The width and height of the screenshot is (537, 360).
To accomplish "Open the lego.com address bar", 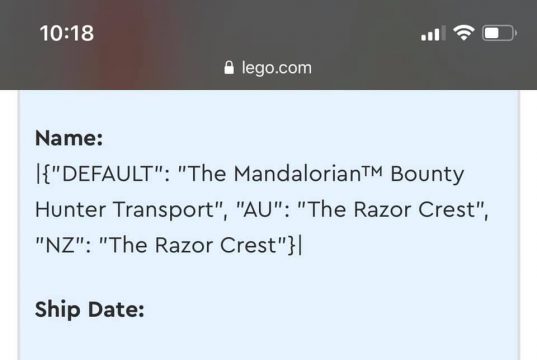I will point(268,68).
